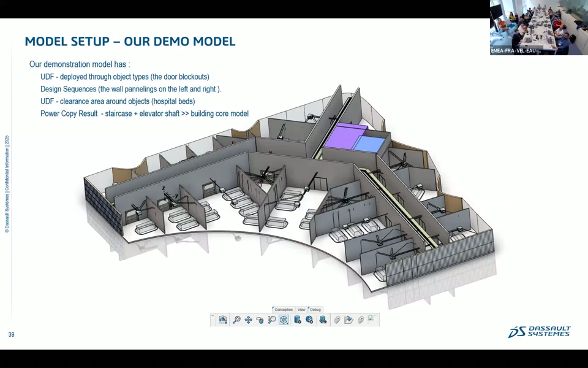Select the Fit All In magnifier icon
The image size is (588, 368).
pyautogui.click(x=236, y=320)
